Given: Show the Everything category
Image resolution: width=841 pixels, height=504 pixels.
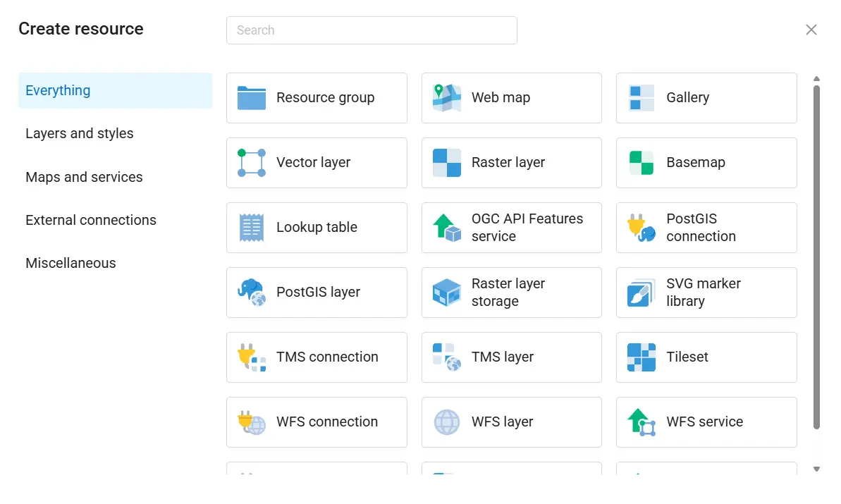Looking at the screenshot, I should [116, 91].
